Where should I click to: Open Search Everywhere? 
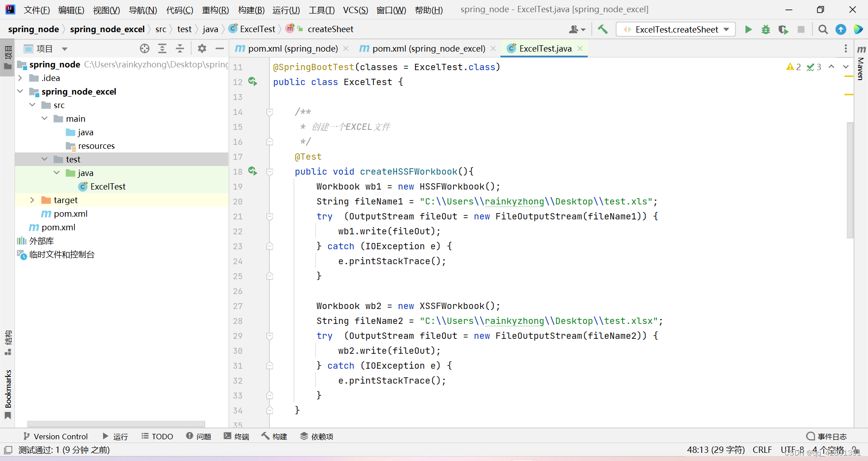(x=823, y=29)
